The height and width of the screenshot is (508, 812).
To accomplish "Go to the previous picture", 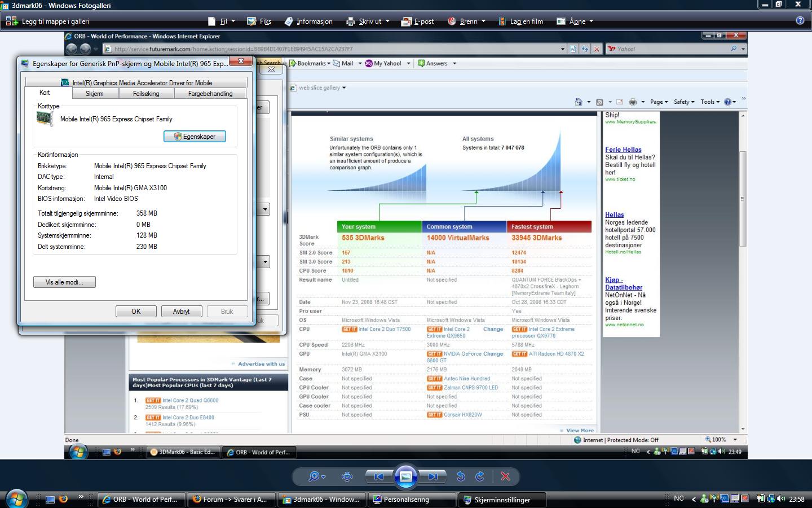I will [x=379, y=476].
